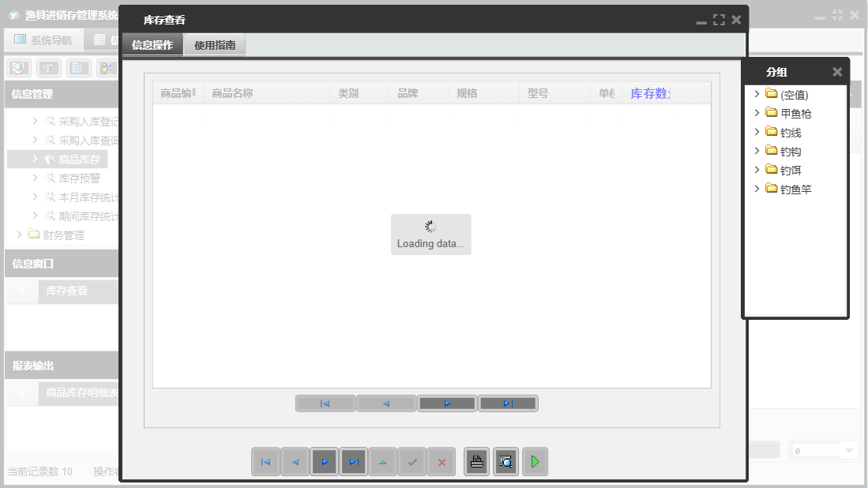Jump to last record with navigation icon

click(x=353, y=462)
